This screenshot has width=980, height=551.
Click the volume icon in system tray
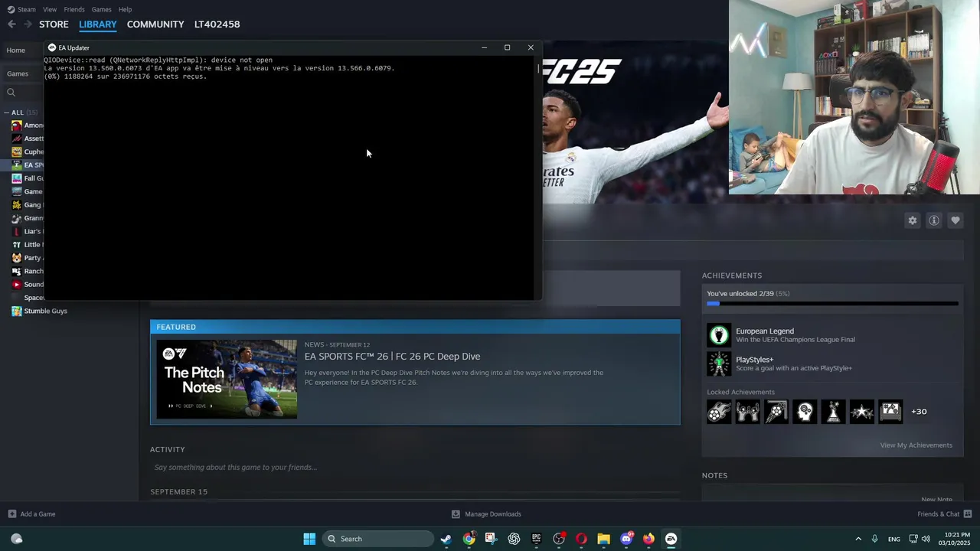pos(926,539)
